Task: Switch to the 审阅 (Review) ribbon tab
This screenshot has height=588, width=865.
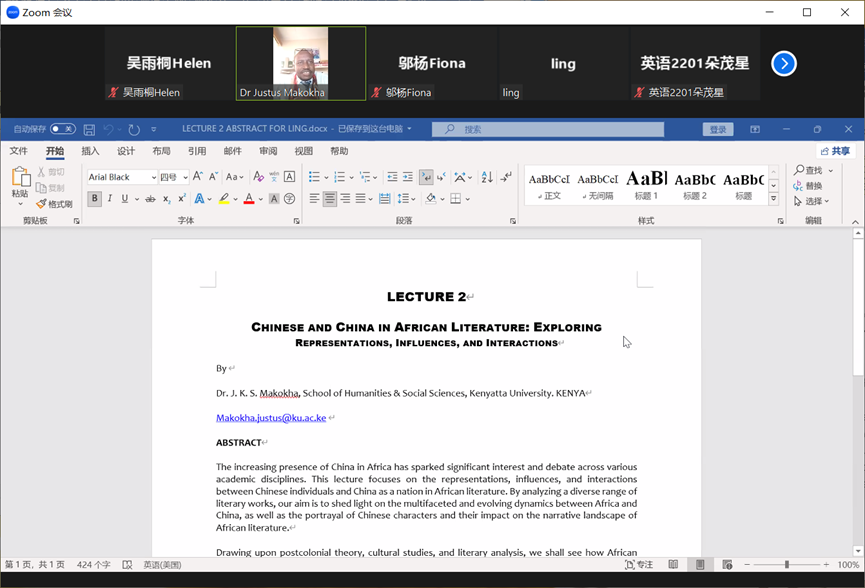Action: pos(268,152)
